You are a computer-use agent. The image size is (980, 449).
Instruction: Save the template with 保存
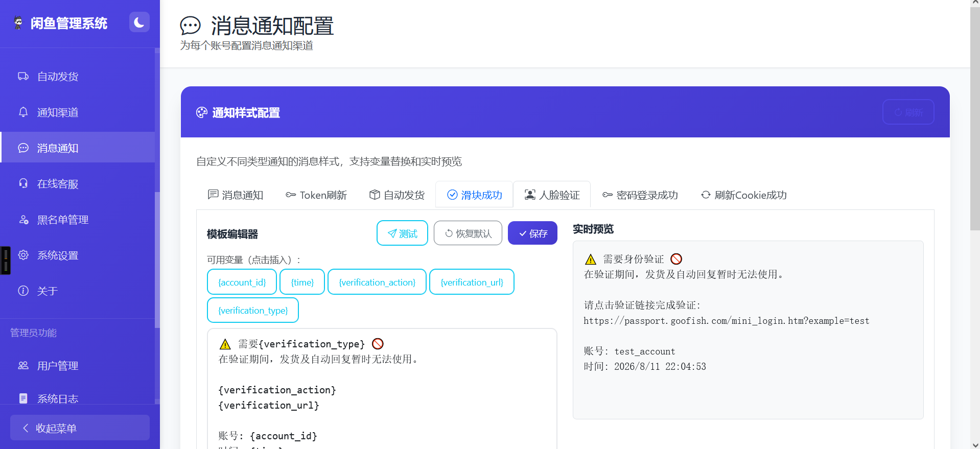pos(532,233)
